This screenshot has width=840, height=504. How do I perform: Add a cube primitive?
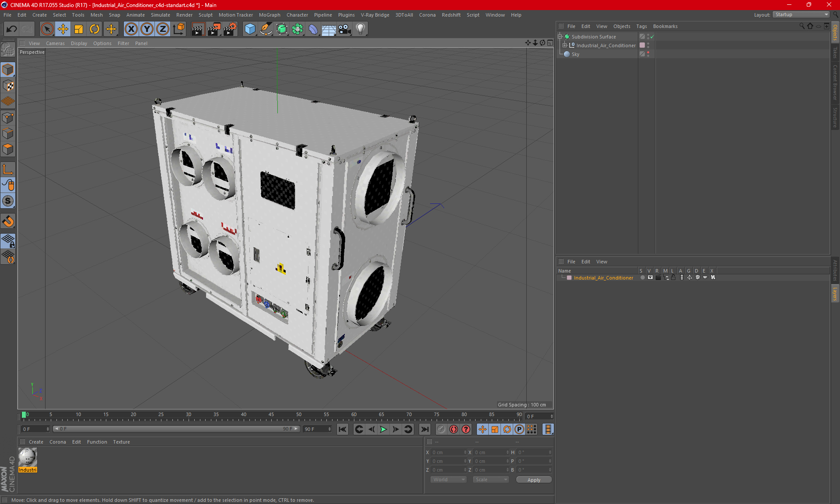[x=250, y=29]
